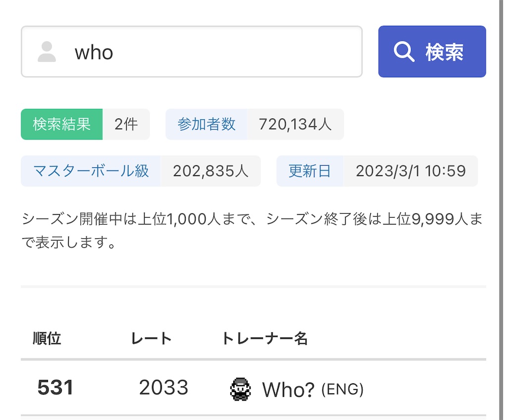Click the 2023/3/1 10:59 update timestamp

410,171
